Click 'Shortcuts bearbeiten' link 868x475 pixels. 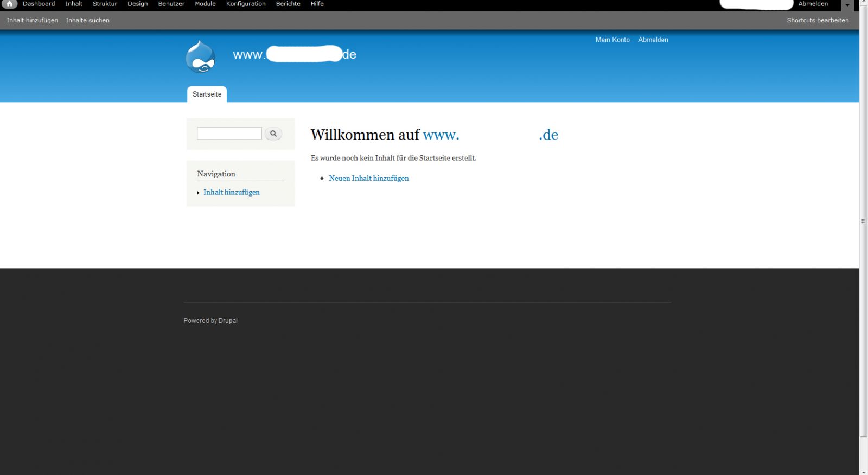818,20
